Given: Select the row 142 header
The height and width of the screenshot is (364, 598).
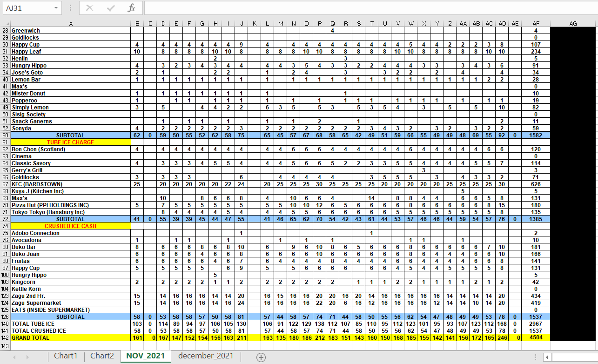Looking at the screenshot, I should [5, 338].
